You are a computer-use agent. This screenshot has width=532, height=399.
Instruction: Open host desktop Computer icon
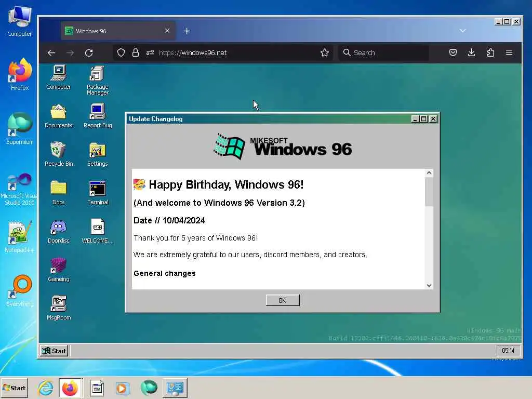coord(20,21)
